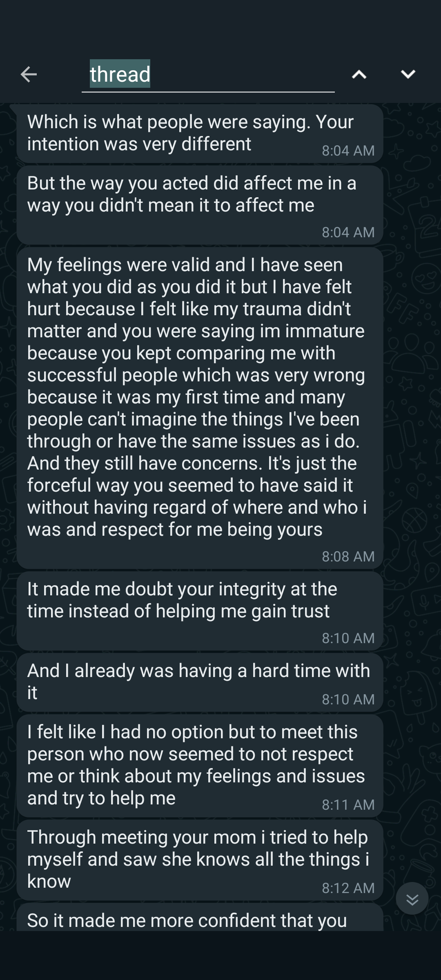The height and width of the screenshot is (980, 441).
Task: Select the "I felt like I had no option" message
Action: coord(196,764)
